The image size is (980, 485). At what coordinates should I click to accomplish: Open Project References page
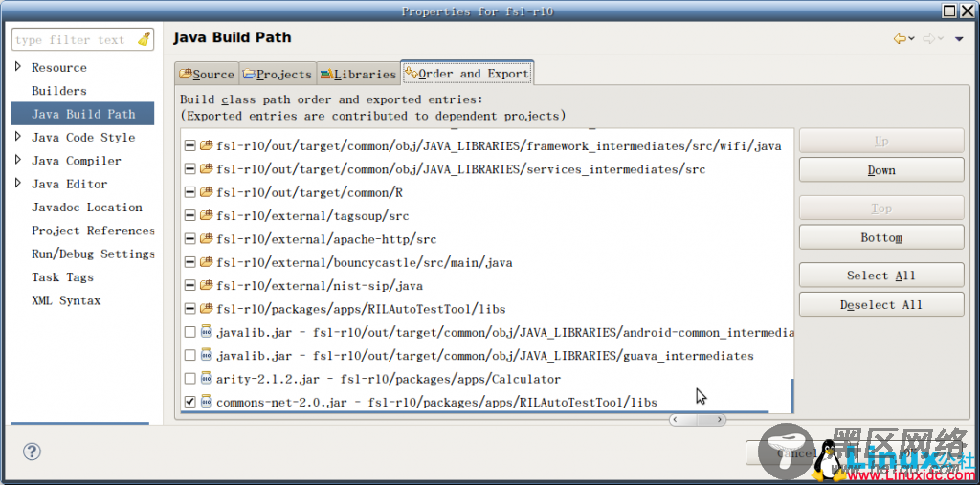[x=93, y=231]
